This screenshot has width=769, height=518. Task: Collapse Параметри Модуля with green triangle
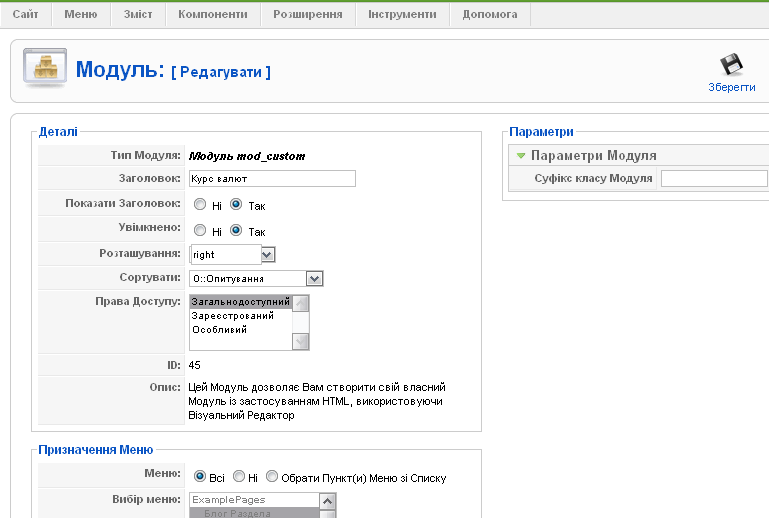pos(521,155)
